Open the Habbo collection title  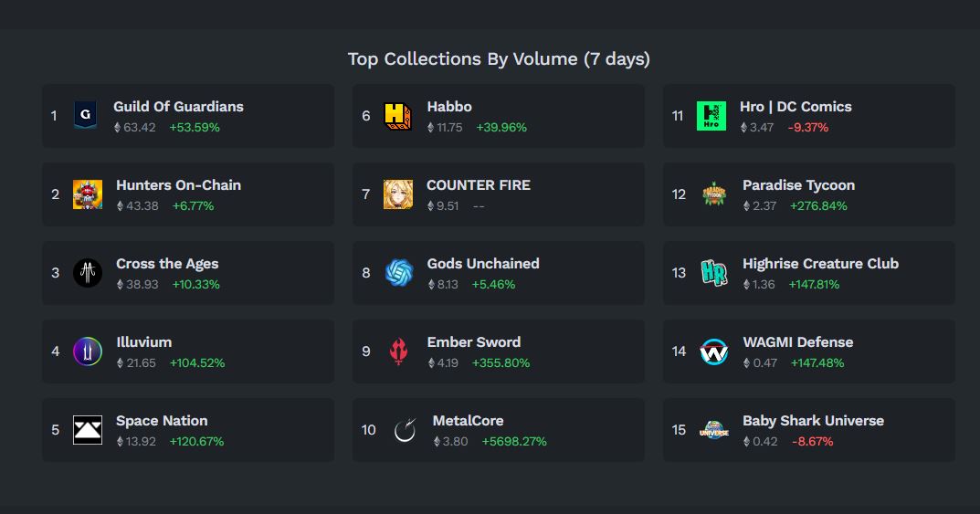coord(449,107)
